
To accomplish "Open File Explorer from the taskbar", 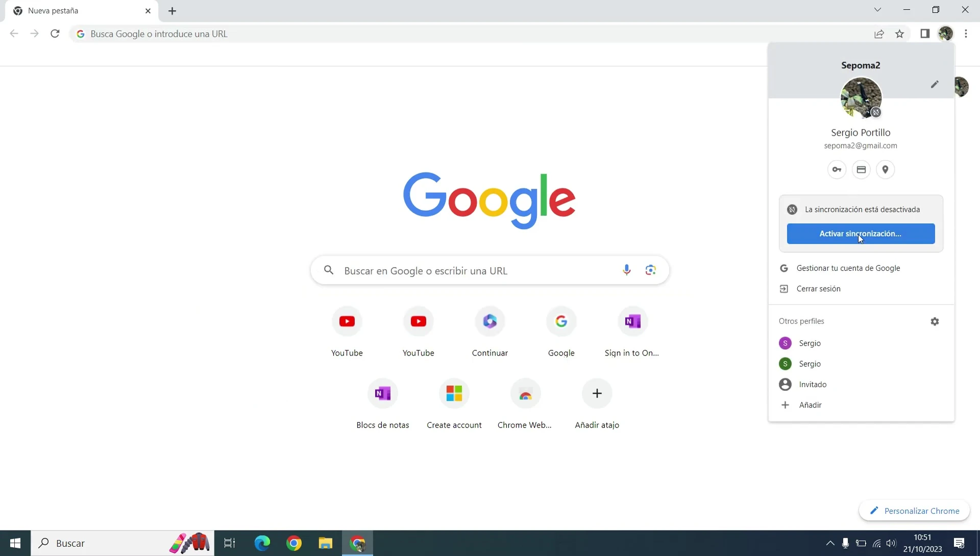I will pyautogui.click(x=325, y=543).
